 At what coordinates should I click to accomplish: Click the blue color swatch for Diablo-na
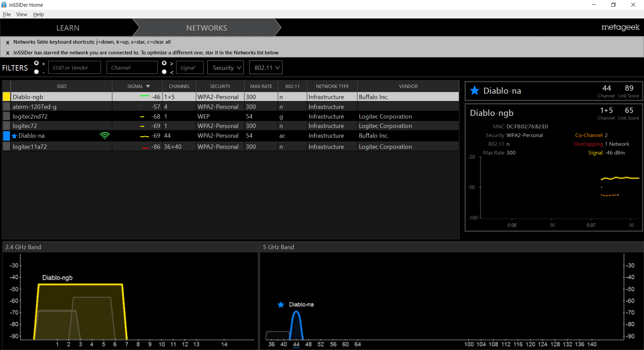tap(7, 136)
